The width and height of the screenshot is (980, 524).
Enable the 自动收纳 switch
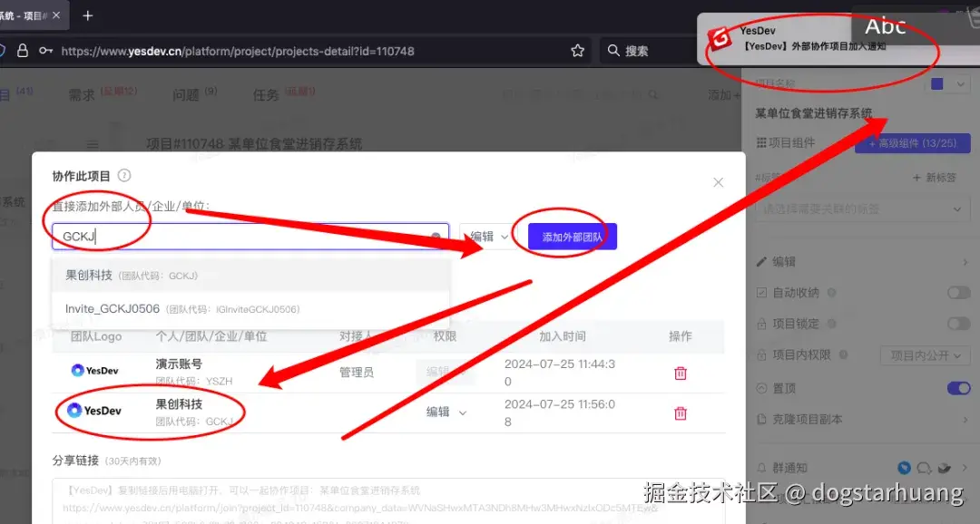958,292
